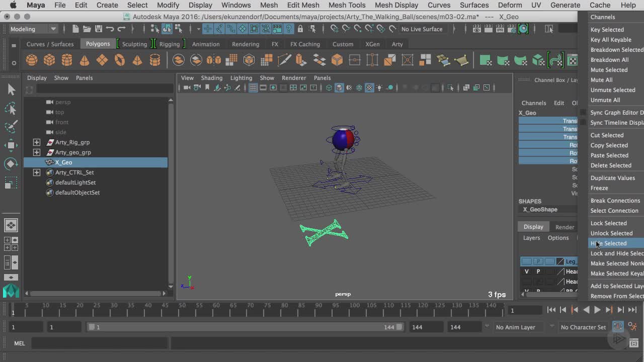
Task: Click the Render layer tab
Action: pyautogui.click(x=565, y=227)
